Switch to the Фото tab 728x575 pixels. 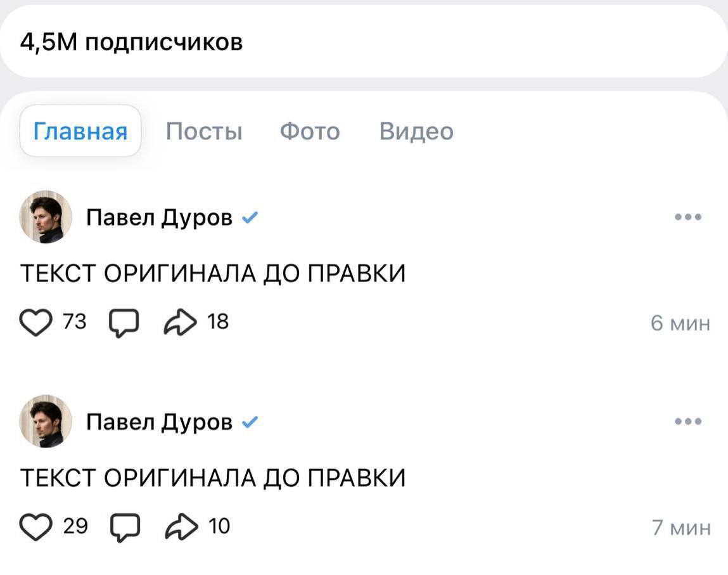(310, 131)
